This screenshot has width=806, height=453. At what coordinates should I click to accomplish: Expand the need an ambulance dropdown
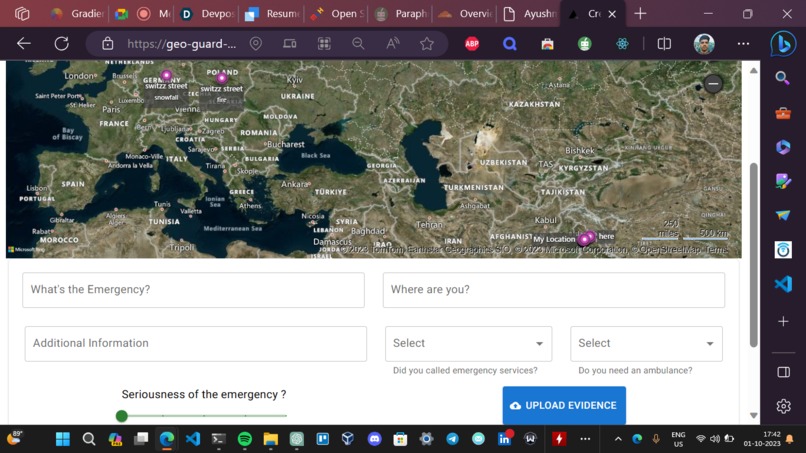(x=646, y=343)
